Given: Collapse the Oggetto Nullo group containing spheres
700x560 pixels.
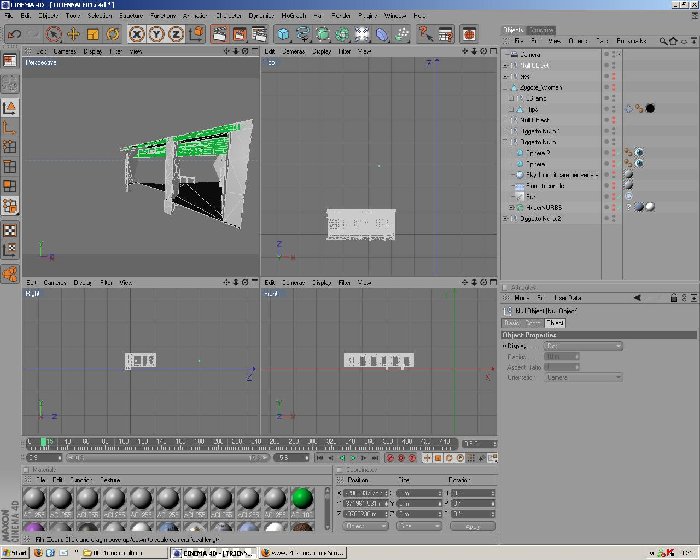Looking at the screenshot, I should 505,142.
